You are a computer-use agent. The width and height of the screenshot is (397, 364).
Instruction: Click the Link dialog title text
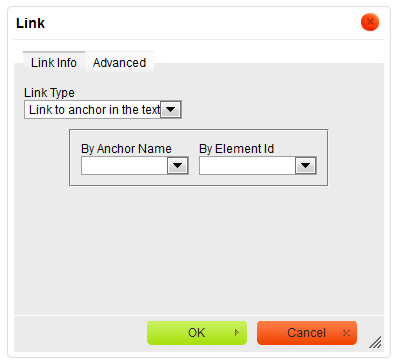(30, 23)
